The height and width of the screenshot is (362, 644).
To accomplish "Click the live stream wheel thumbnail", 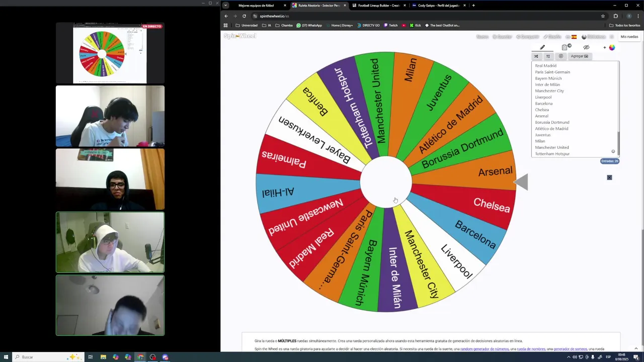I will (x=110, y=53).
